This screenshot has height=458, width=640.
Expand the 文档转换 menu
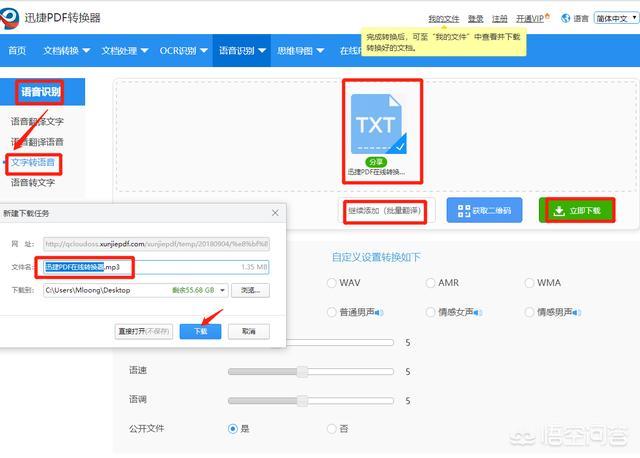click(67, 51)
